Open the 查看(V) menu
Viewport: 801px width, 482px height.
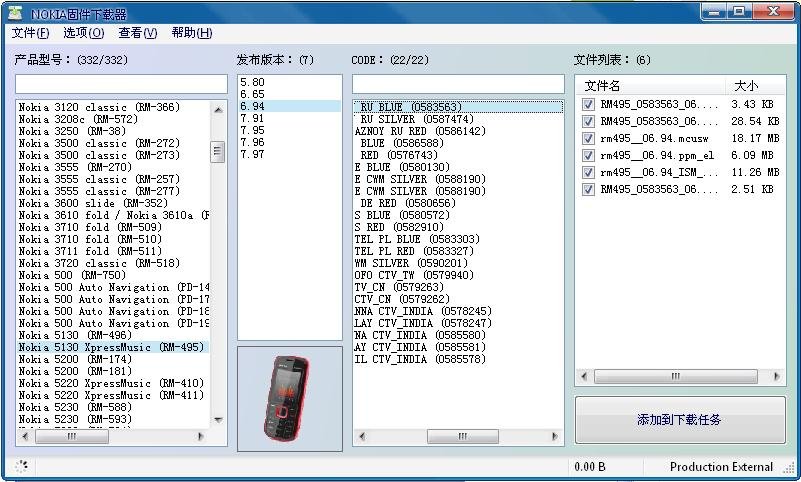tap(138, 33)
